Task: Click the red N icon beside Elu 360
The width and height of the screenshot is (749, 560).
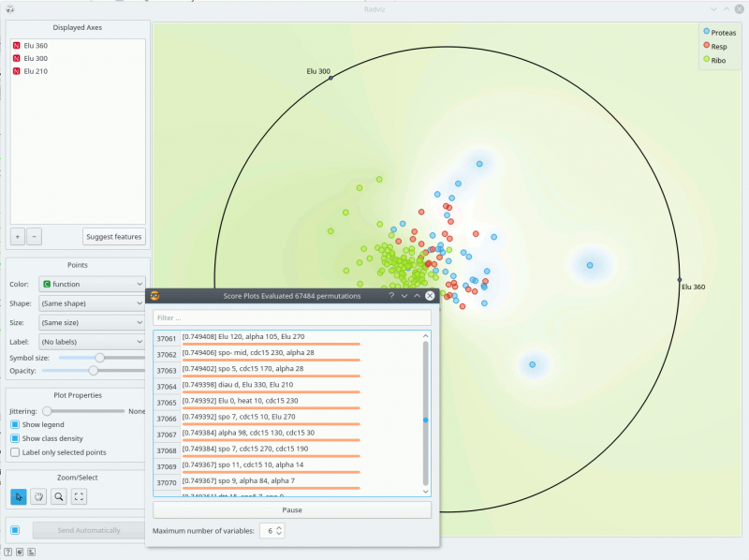Action: pyautogui.click(x=14, y=44)
